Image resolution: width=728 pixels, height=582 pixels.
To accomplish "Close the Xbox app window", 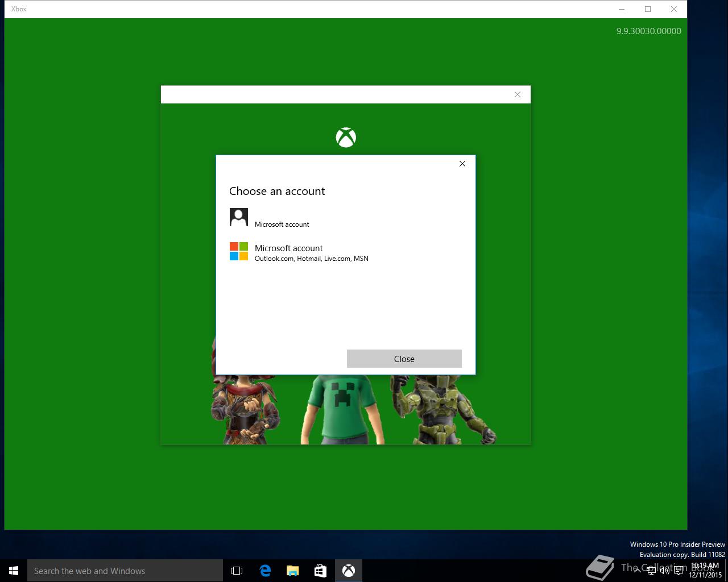I will tap(674, 9).
